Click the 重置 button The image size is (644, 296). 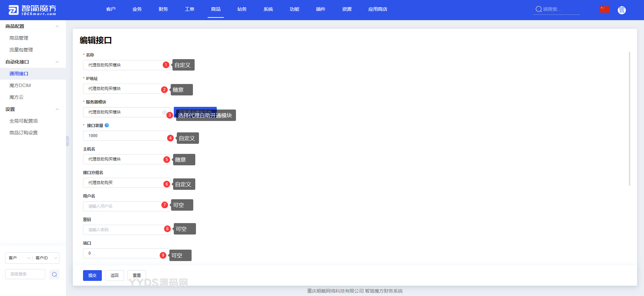tap(137, 276)
